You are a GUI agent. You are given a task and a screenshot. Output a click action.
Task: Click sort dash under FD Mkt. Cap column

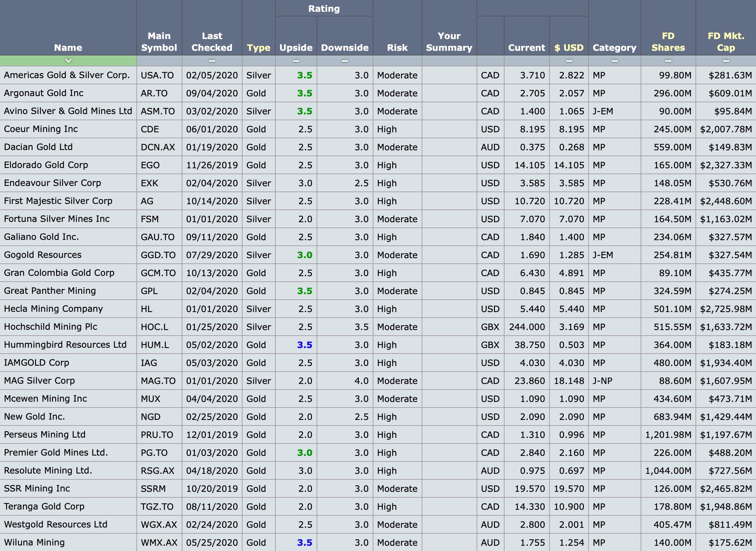(x=726, y=61)
